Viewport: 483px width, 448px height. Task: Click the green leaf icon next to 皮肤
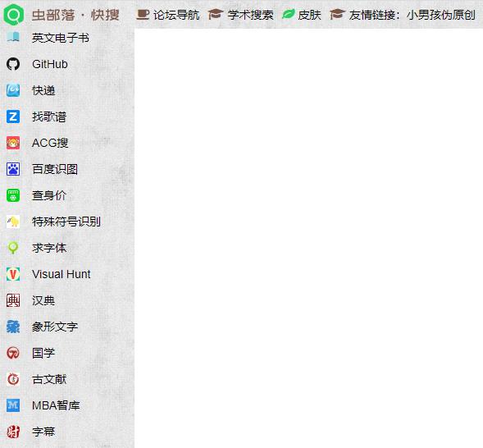tap(289, 14)
